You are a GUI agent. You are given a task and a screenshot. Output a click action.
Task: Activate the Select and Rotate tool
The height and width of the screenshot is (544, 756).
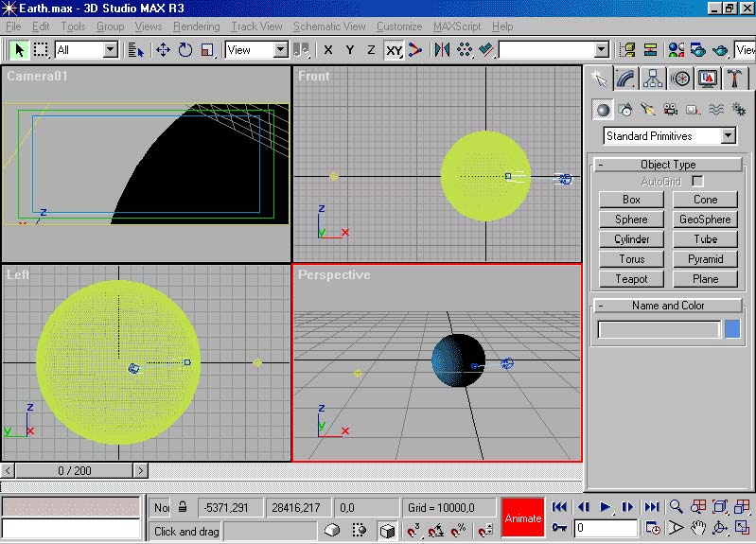tap(185, 50)
